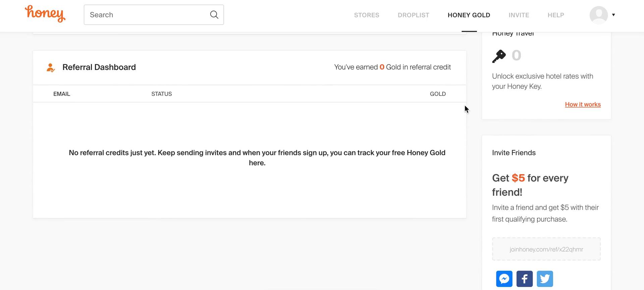Screen dimensions: 644x290
Task: Open the STORES page
Action: click(x=367, y=15)
